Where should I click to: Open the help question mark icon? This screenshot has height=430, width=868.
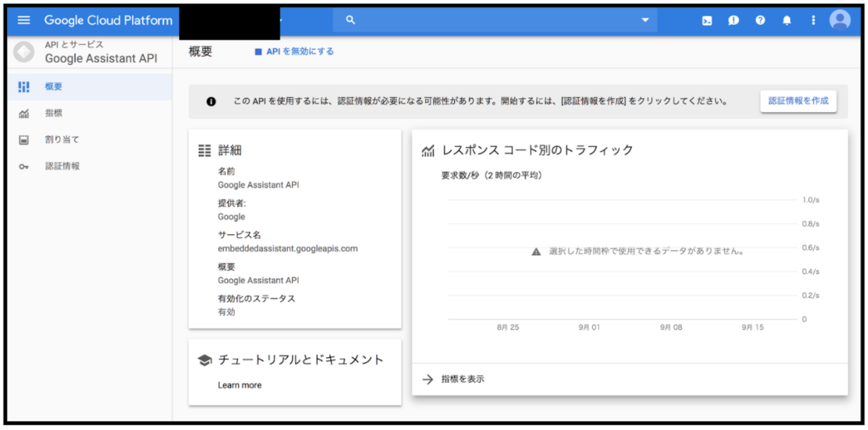[760, 21]
